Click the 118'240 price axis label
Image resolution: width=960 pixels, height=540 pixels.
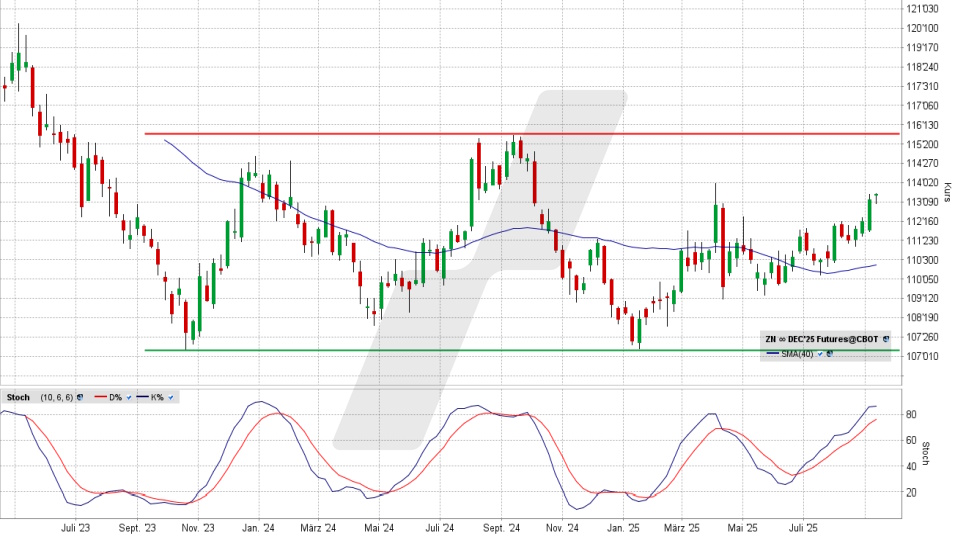coord(922,67)
